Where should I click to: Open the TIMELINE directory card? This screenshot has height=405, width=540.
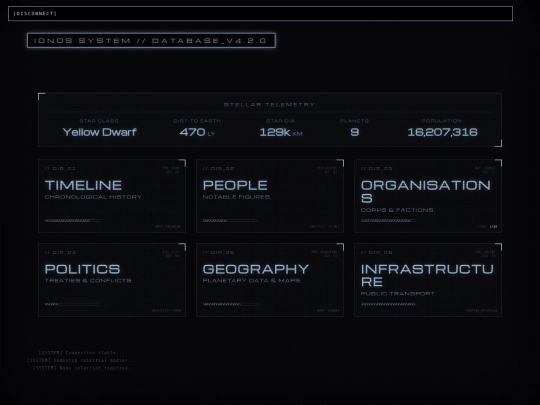[x=112, y=196]
